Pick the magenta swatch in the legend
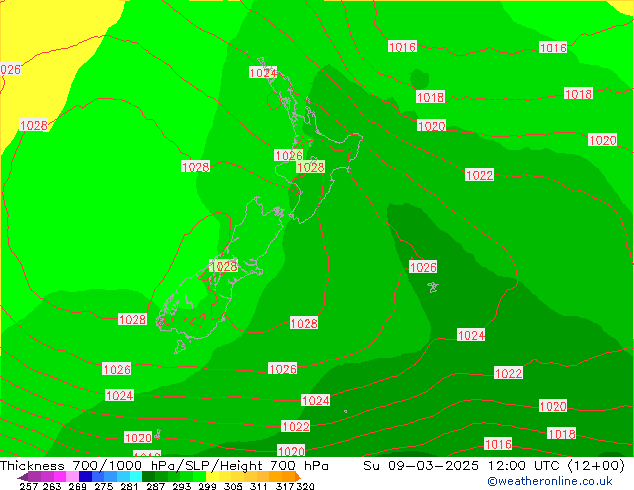634x490 pixels. tap(60, 476)
